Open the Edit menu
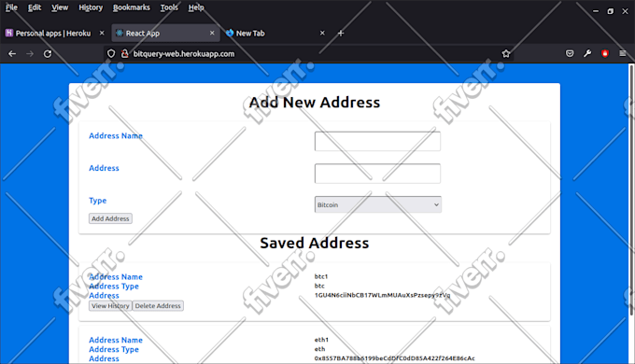This screenshot has width=635, height=364. tap(35, 7)
